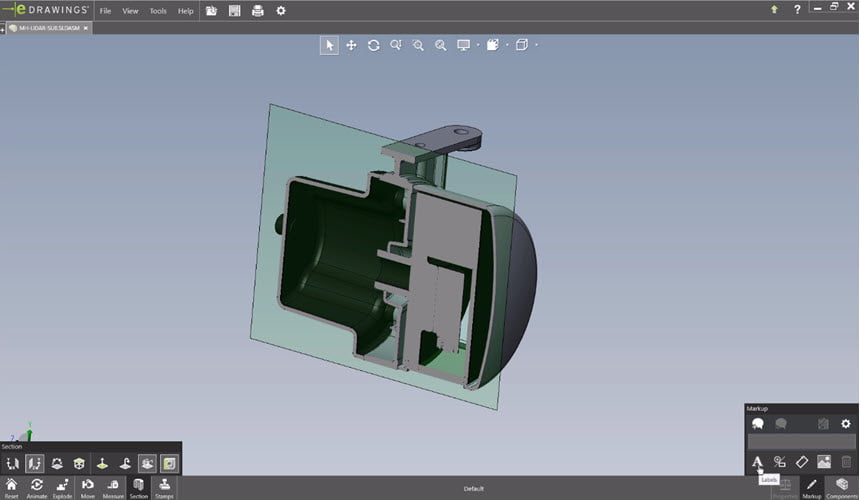The width and height of the screenshot is (860, 500).
Task: Click the view orientation cube icon
Action: click(x=522, y=45)
